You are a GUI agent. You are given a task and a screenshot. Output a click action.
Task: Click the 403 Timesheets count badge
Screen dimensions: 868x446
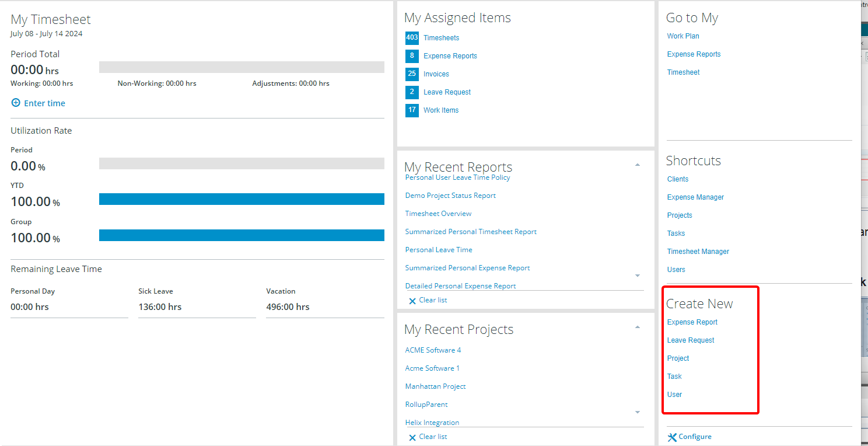[x=412, y=37]
